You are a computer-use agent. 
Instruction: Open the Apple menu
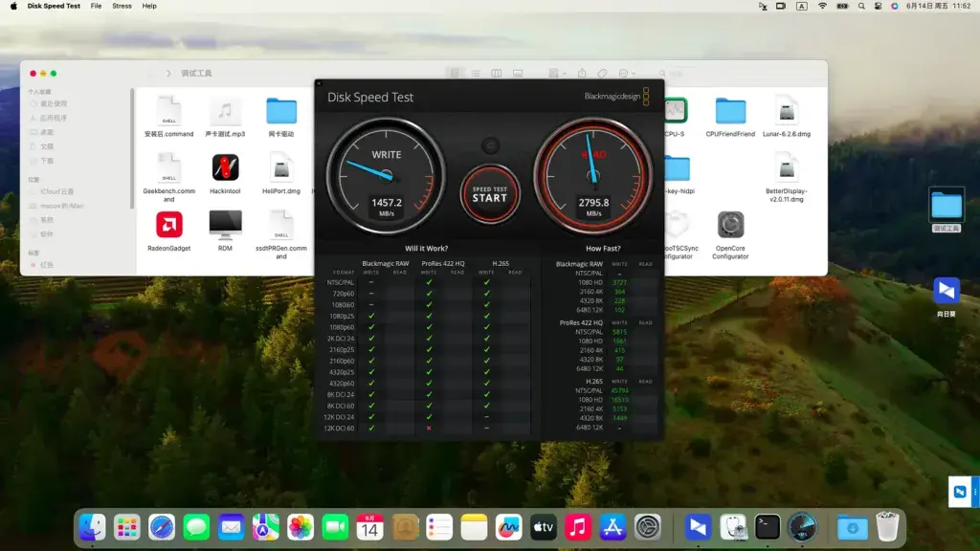13,7
